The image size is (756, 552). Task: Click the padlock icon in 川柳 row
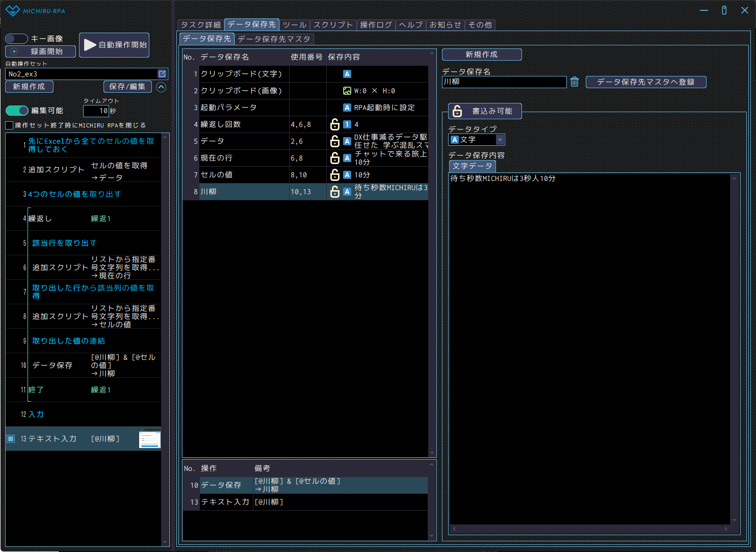pyautogui.click(x=335, y=192)
